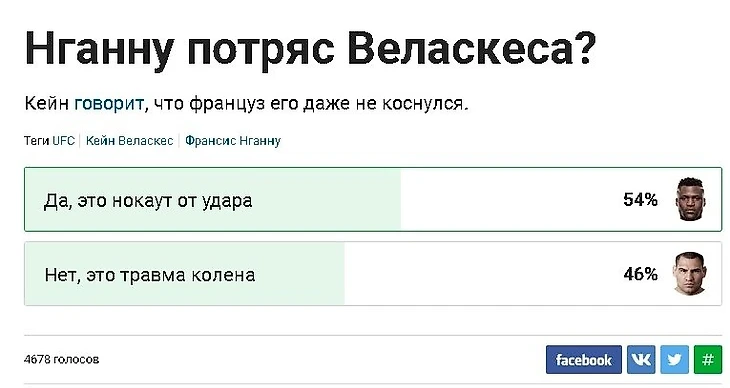
Task: Share the poll via the Twitter bird icon
Action: tap(674, 360)
